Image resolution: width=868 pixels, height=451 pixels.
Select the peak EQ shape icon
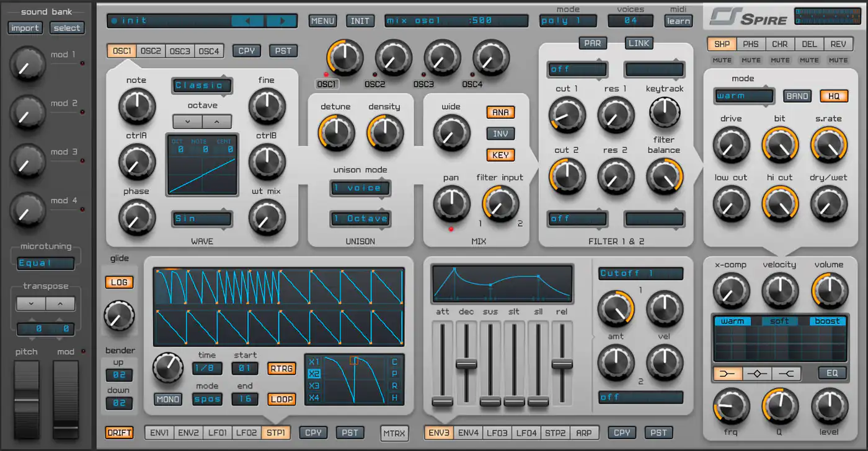757,374
